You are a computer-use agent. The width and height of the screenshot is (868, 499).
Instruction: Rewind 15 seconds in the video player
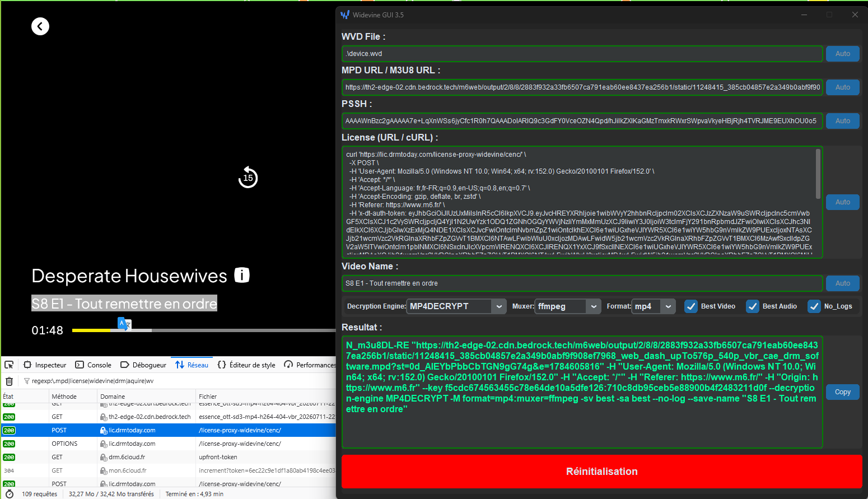248,178
